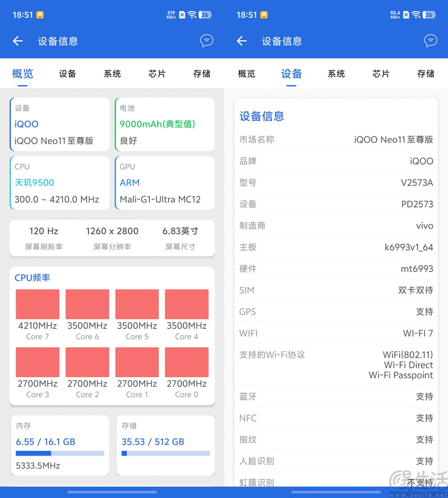Tap the back arrow in left screen
The height and width of the screenshot is (498, 448).
18,41
